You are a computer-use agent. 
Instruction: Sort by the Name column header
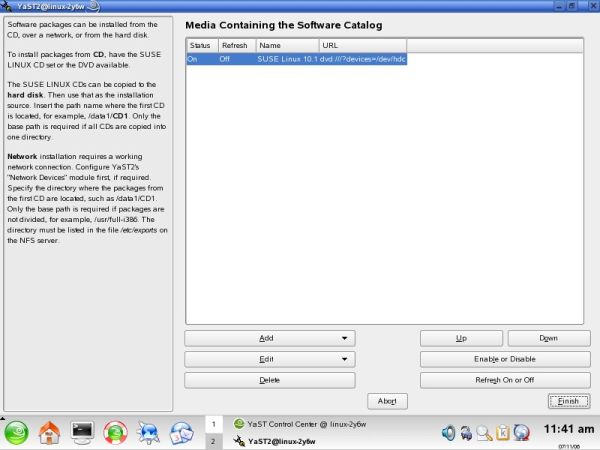click(287, 46)
